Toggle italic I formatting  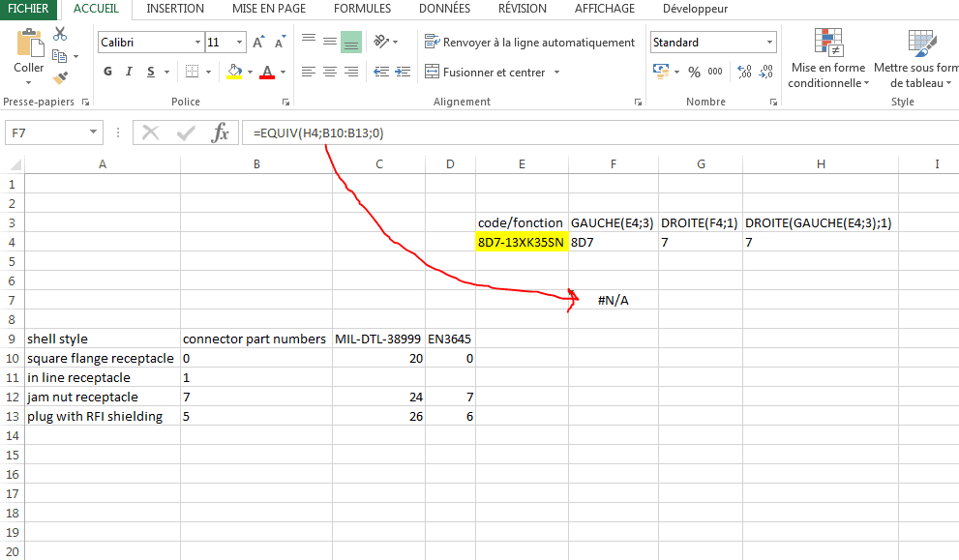pos(130,73)
